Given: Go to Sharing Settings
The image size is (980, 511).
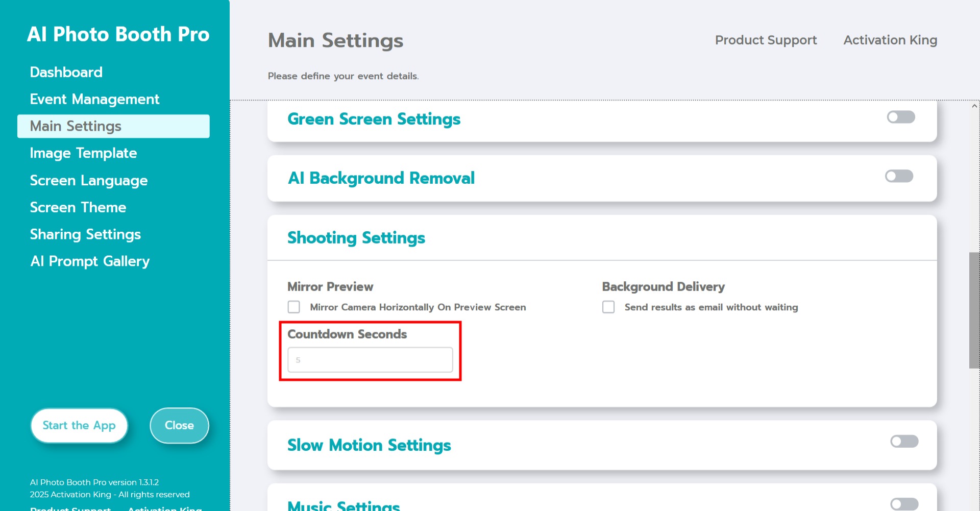Looking at the screenshot, I should (85, 234).
